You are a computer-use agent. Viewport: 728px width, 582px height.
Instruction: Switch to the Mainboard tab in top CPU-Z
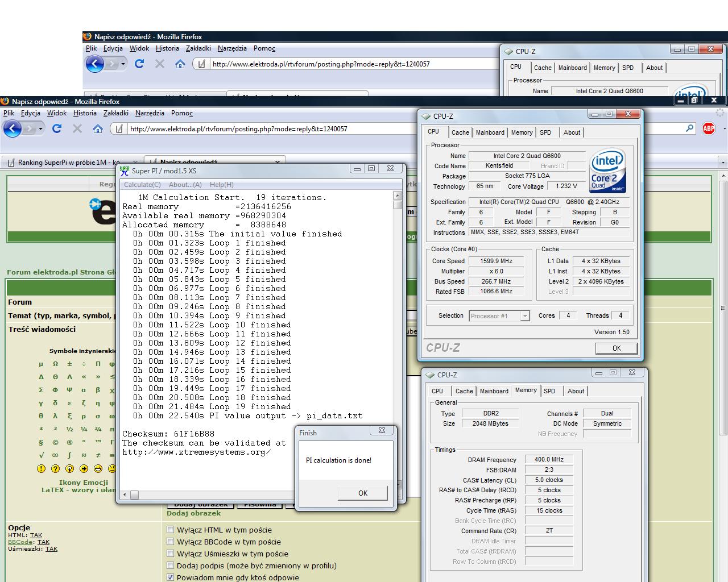(x=490, y=132)
